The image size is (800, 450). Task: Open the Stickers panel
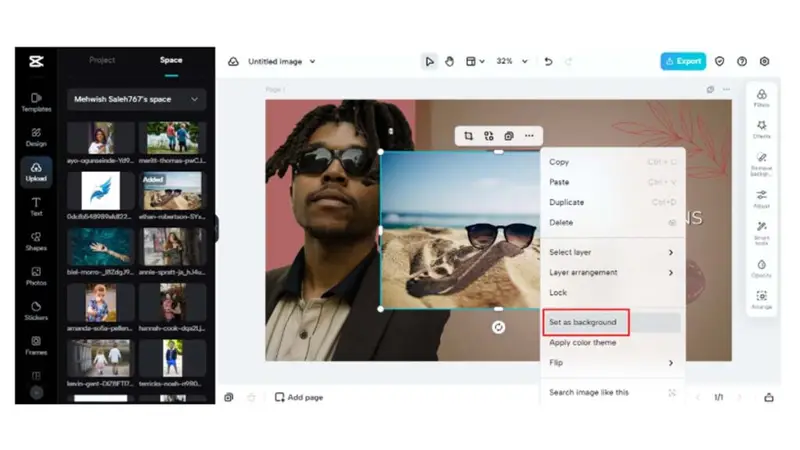point(36,310)
